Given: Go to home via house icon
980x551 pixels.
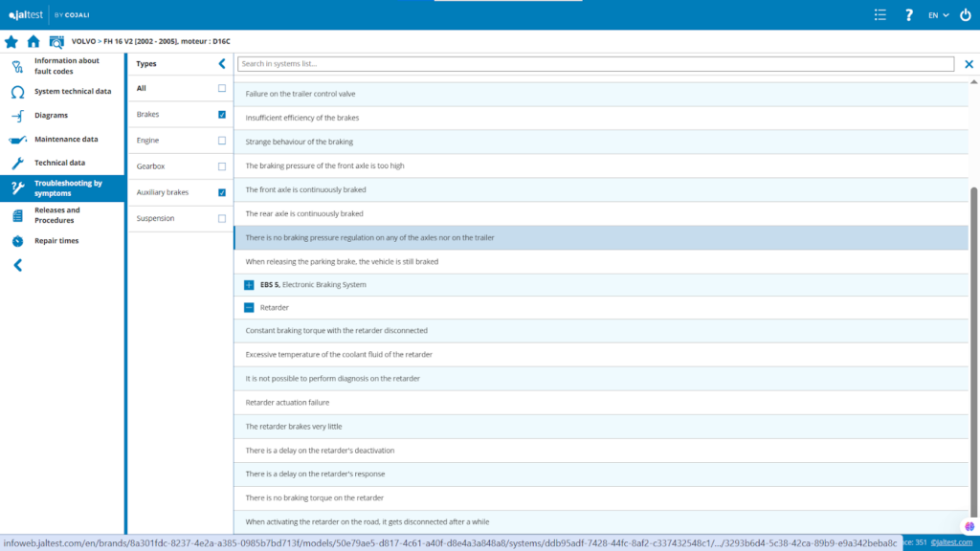Looking at the screenshot, I should coord(33,42).
